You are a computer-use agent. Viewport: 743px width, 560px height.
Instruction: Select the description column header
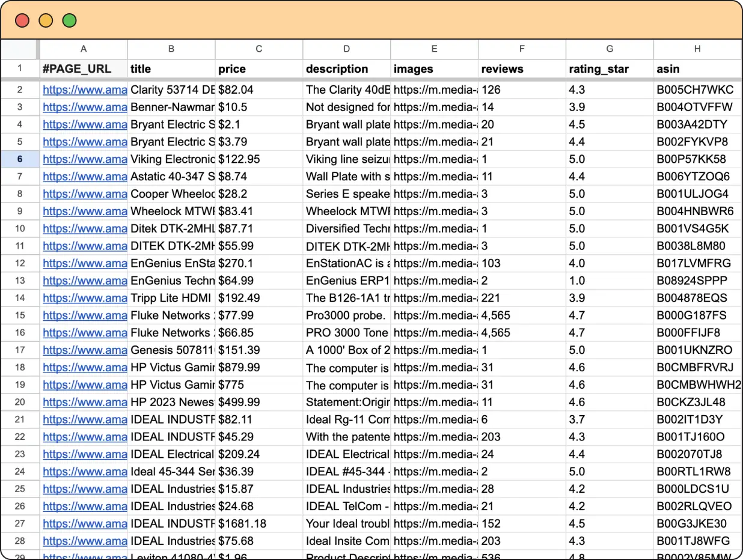tap(346, 49)
